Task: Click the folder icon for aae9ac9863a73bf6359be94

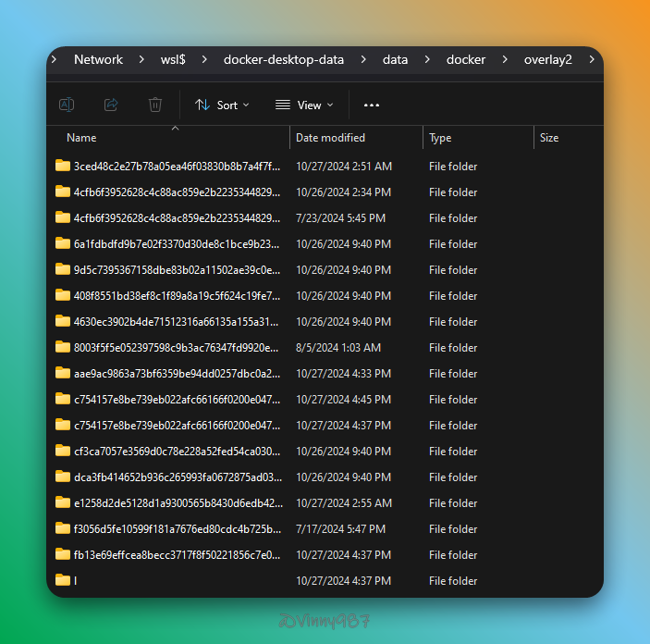Action: (x=63, y=374)
